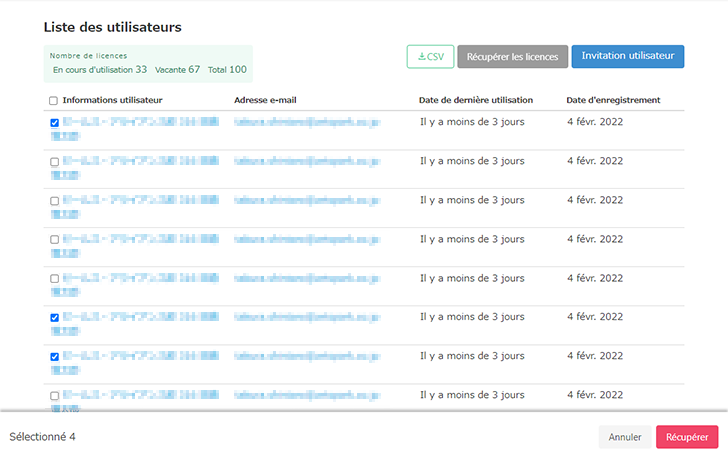The height and width of the screenshot is (472, 728).
Task: Download the user list as CSV
Action: pyautogui.click(x=430, y=57)
